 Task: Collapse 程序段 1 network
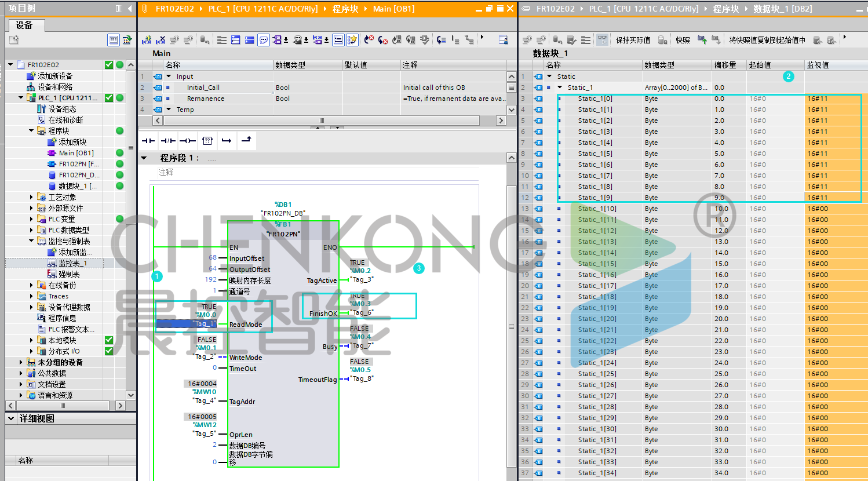pos(144,158)
